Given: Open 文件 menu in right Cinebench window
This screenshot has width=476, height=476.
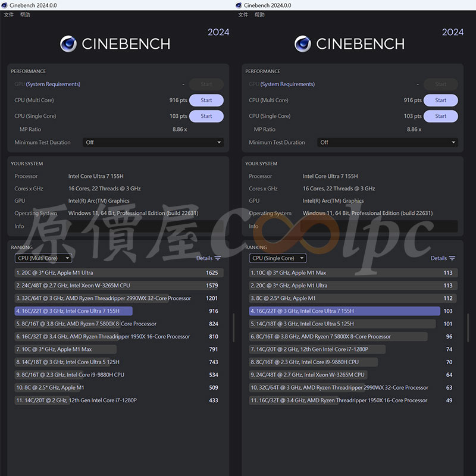Looking at the screenshot, I should (243, 14).
